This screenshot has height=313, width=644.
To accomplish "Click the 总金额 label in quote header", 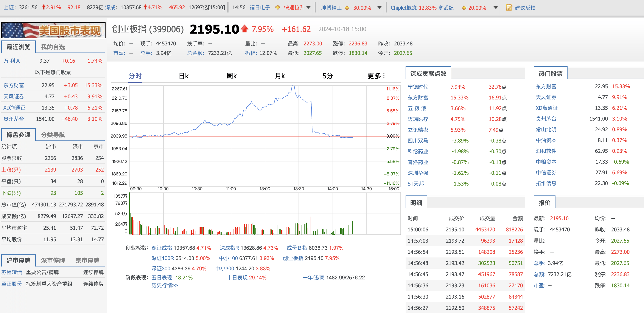I will click(x=196, y=53).
